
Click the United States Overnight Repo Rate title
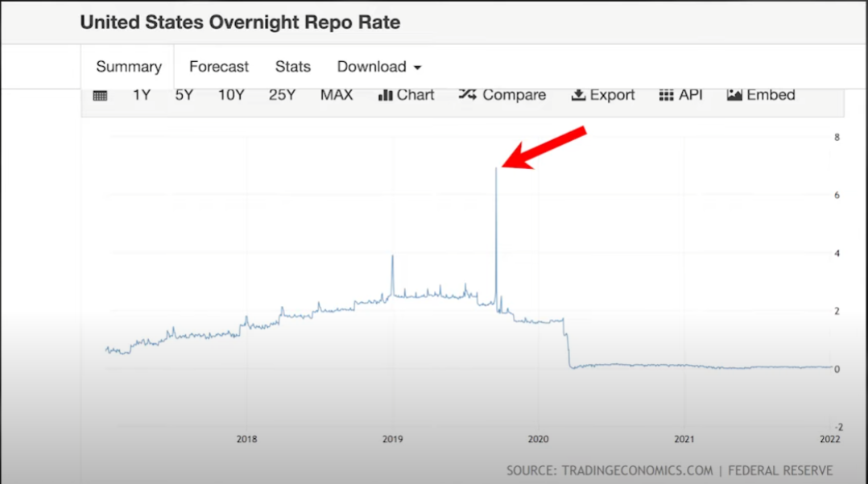(240, 23)
